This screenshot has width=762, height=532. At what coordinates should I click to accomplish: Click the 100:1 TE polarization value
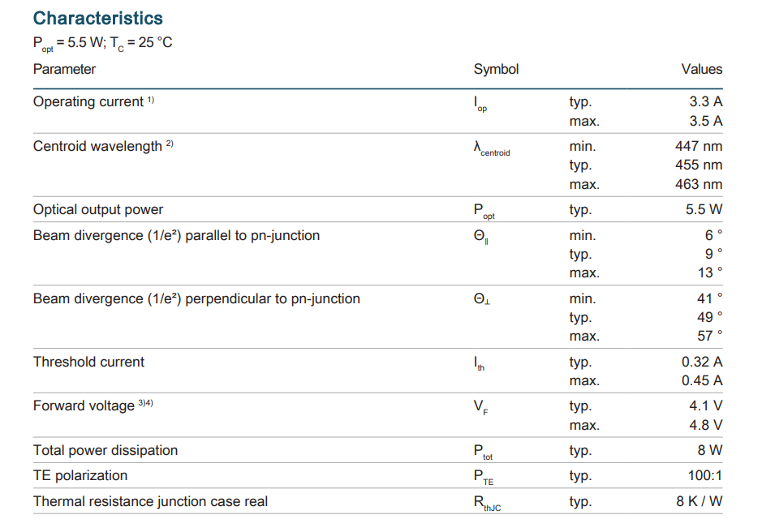[704, 475]
